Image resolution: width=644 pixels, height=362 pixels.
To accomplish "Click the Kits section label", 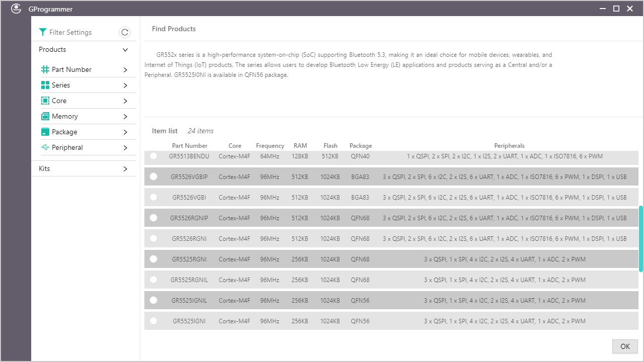I will pyautogui.click(x=44, y=168).
